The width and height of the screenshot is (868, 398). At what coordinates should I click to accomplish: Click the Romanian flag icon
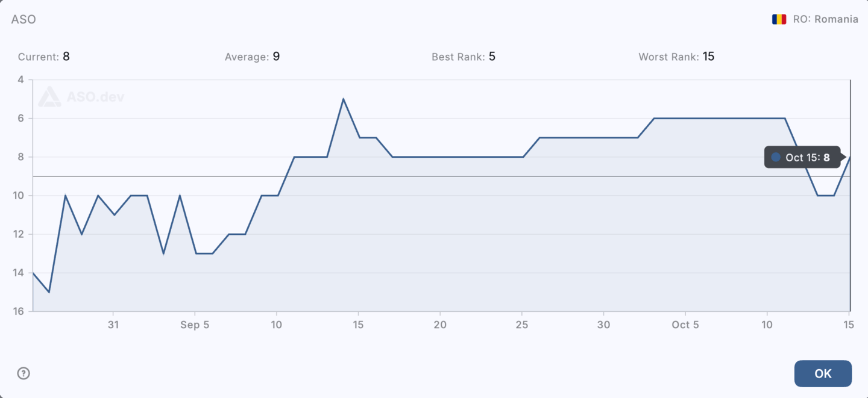coord(779,19)
